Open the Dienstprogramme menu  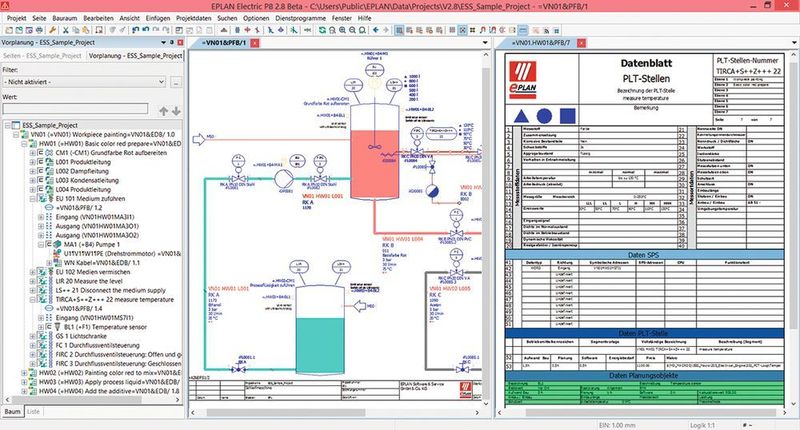pyautogui.click(x=301, y=18)
